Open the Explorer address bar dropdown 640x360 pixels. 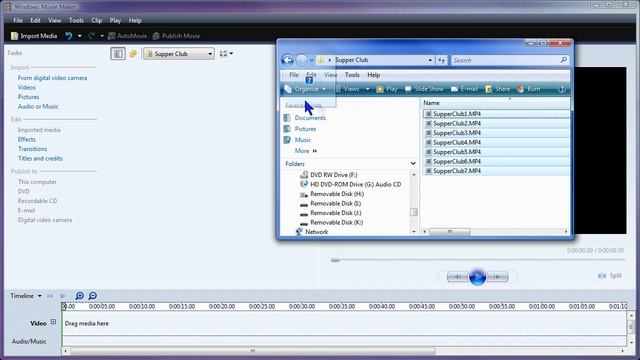click(430, 60)
